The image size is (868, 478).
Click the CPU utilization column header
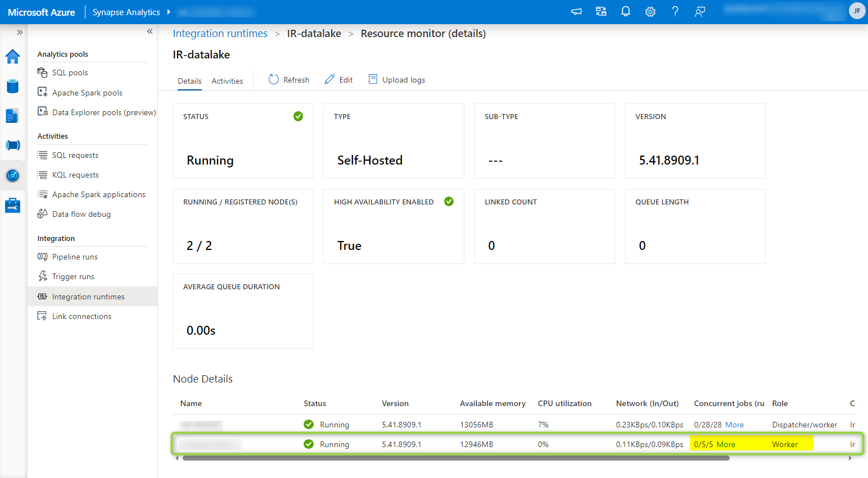point(564,403)
